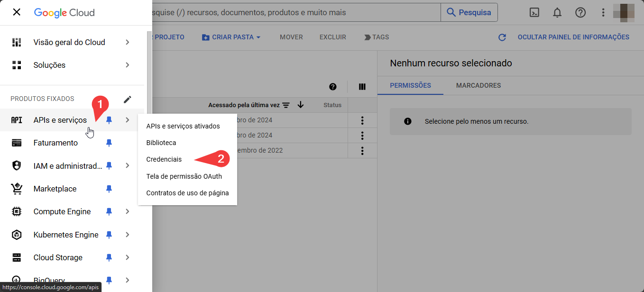Click the Cloud Storage icon
This screenshot has width=644, height=292.
[17, 257]
